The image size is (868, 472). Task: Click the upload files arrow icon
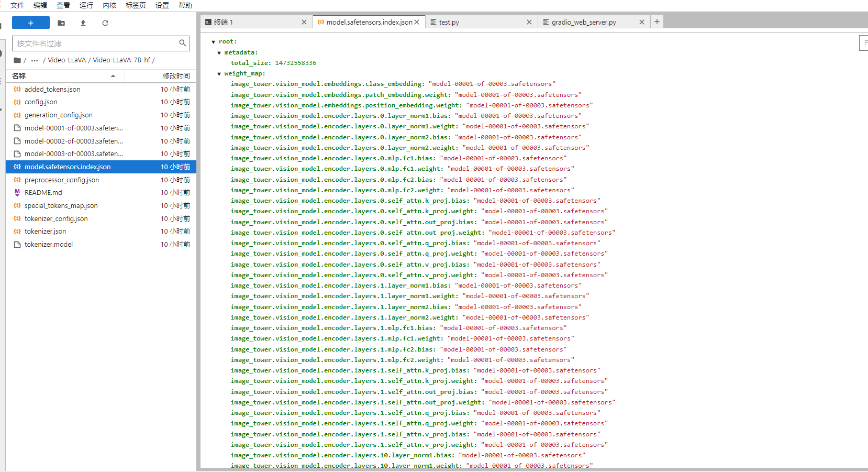coord(83,23)
